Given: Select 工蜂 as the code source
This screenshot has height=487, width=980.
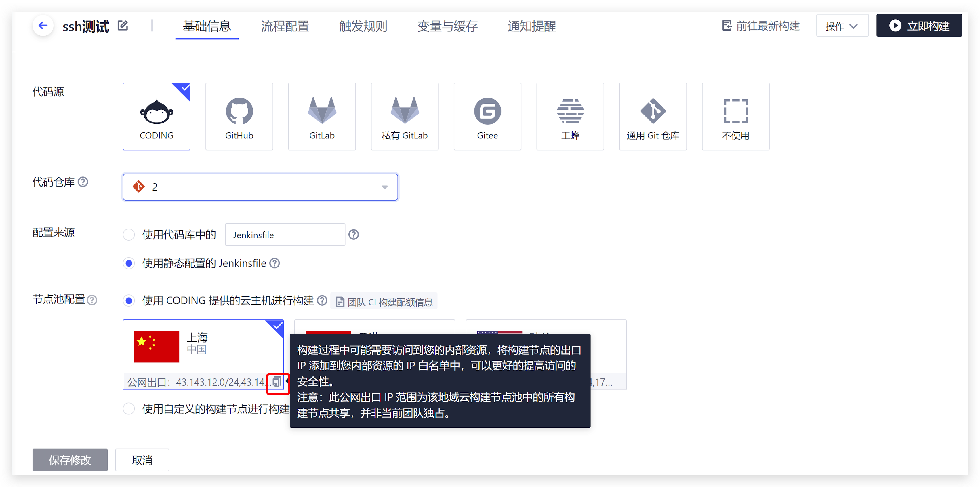Looking at the screenshot, I should tap(570, 116).
